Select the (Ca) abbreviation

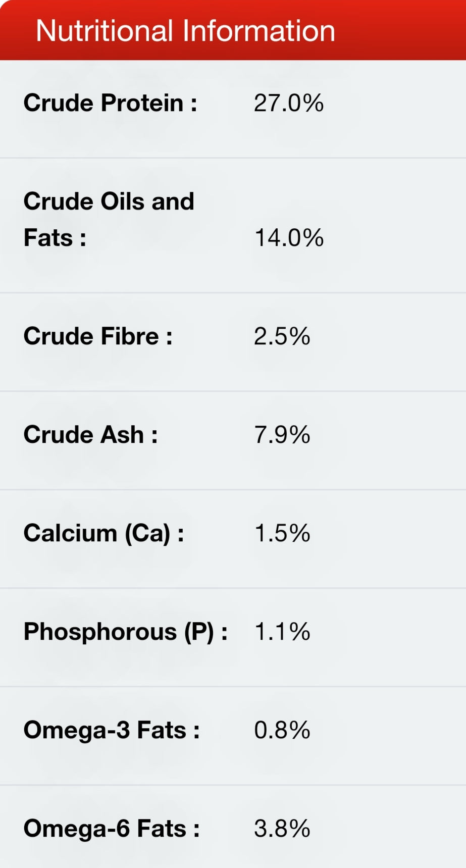click(x=147, y=534)
